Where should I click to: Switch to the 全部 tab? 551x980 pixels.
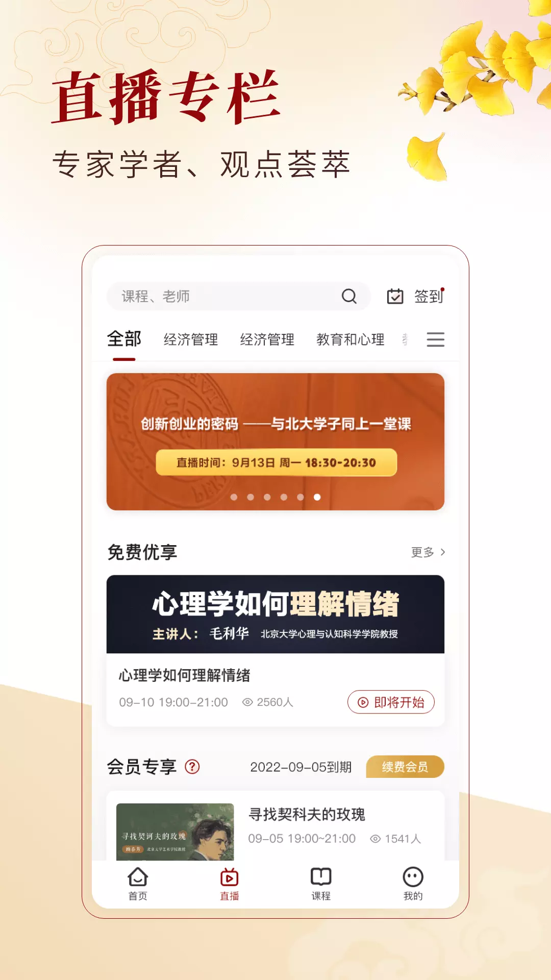[x=124, y=339]
